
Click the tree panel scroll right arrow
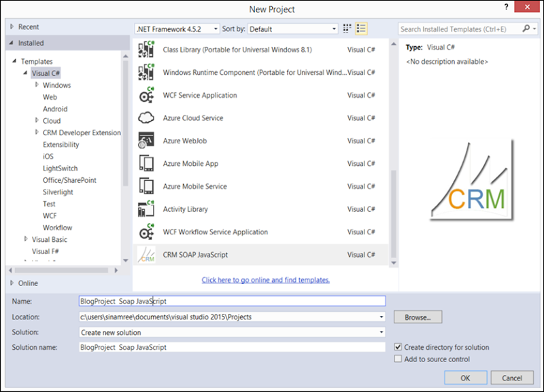tap(116, 270)
